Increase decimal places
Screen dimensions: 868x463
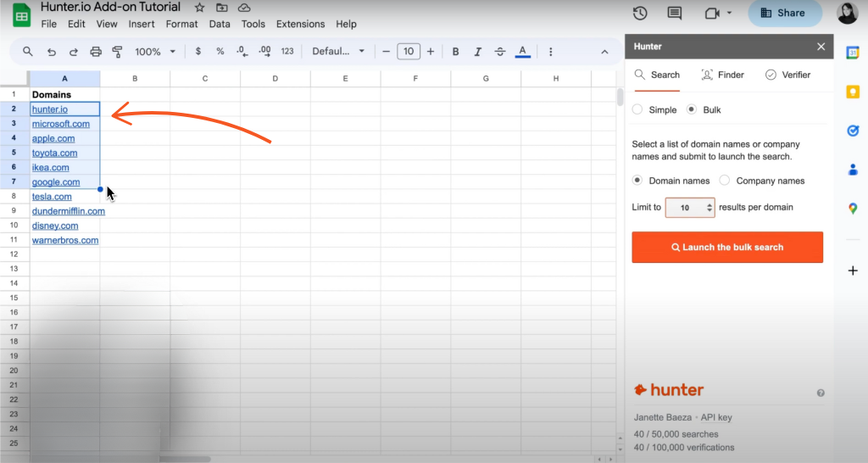point(264,52)
